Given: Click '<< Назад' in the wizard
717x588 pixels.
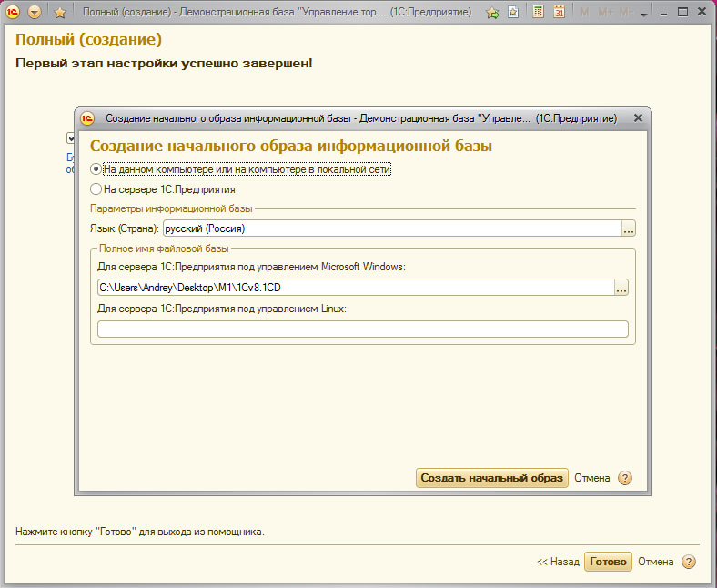Looking at the screenshot, I should 558,562.
